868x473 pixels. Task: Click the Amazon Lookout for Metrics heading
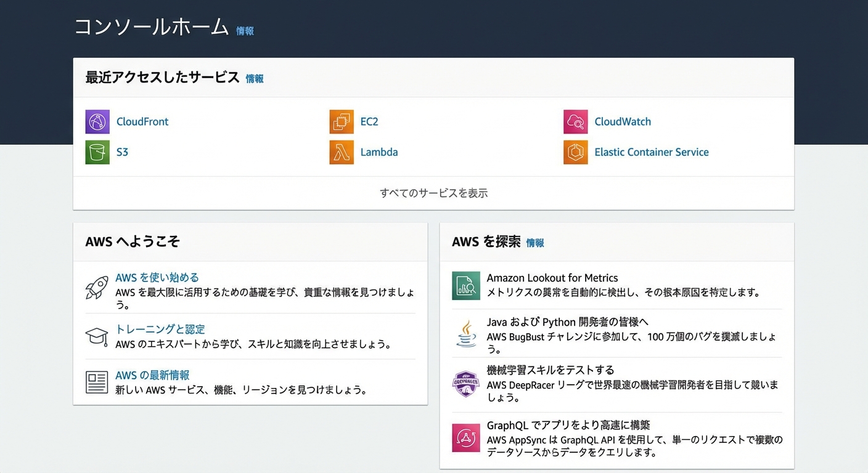click(552, 278)
